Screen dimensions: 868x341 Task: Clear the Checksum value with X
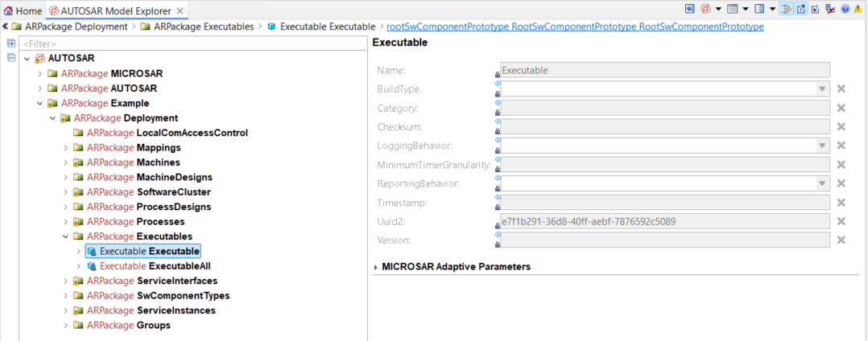point(841,126)
